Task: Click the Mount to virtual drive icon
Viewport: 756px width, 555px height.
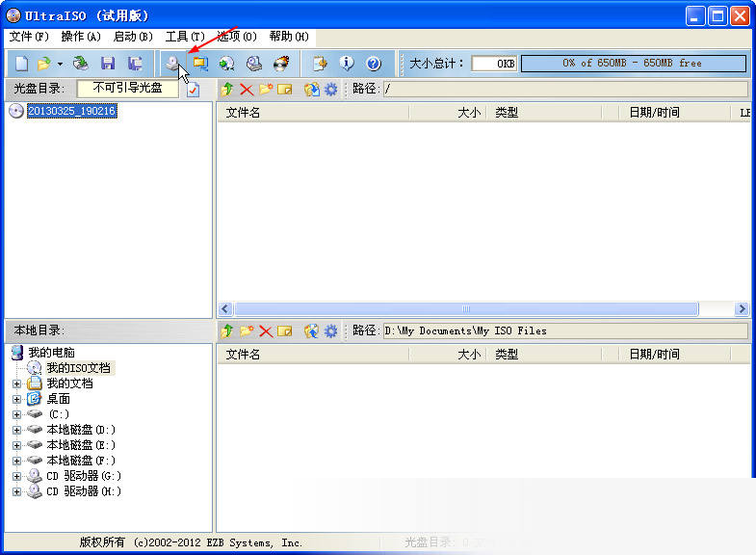Action: pos(254,64)
